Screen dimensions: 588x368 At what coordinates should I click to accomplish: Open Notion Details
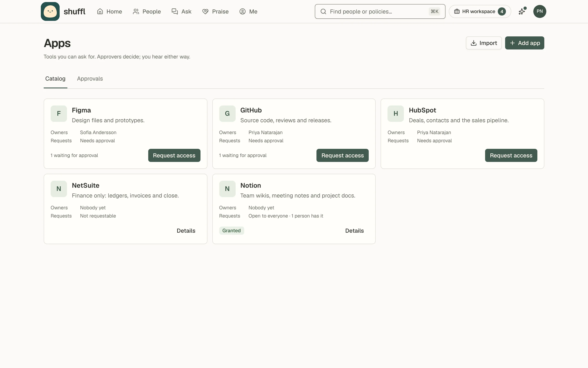[x=354, y=231]
